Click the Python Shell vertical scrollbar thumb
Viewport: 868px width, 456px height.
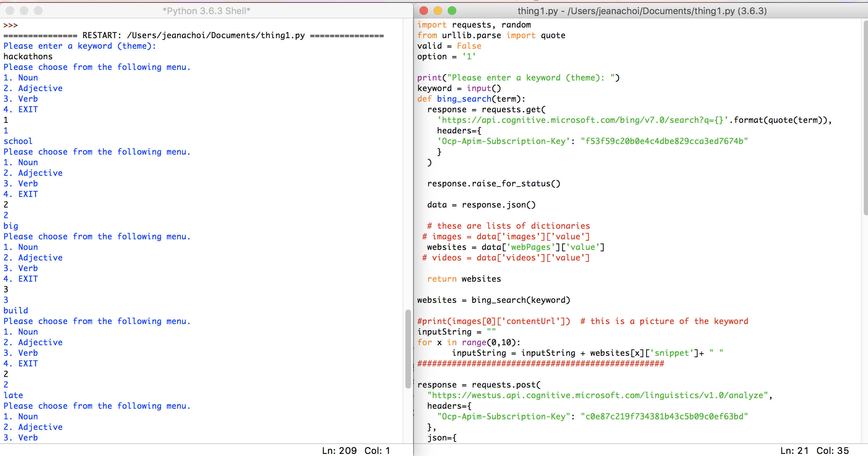point(408,349)
